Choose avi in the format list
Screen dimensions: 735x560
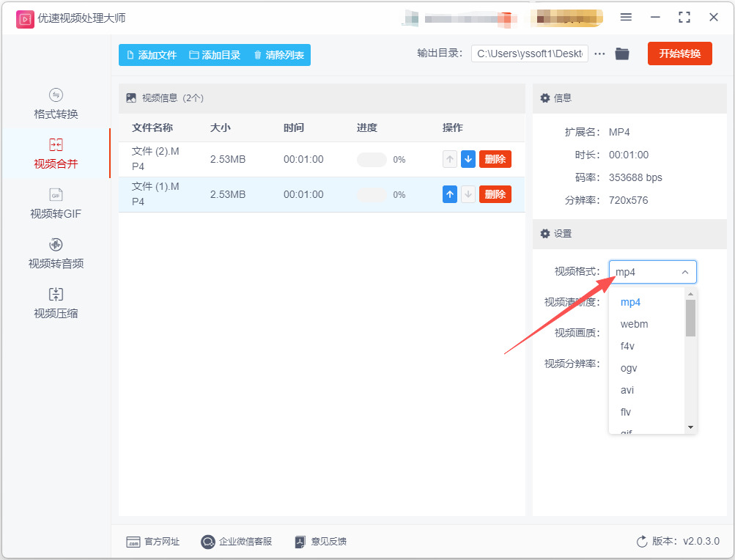627,390
